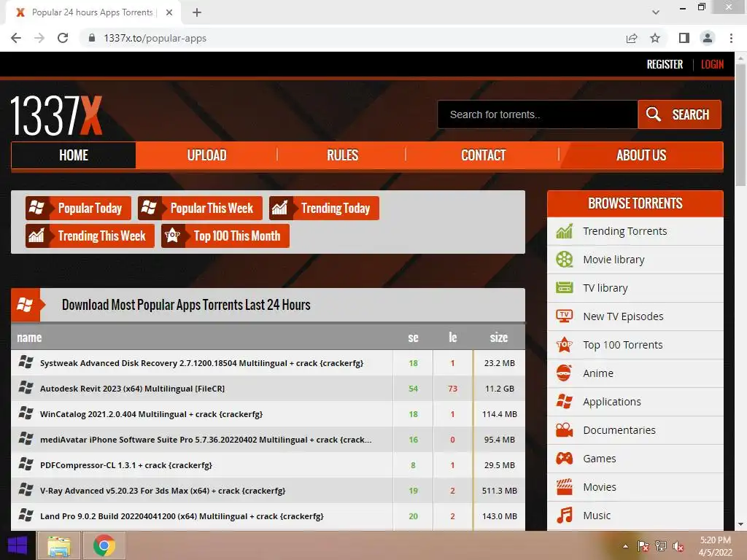The width and height of the screenshot is (747, 560).
Task: Open V-Ray Advanced v5.20.23 torrent link
Action: 163,491
